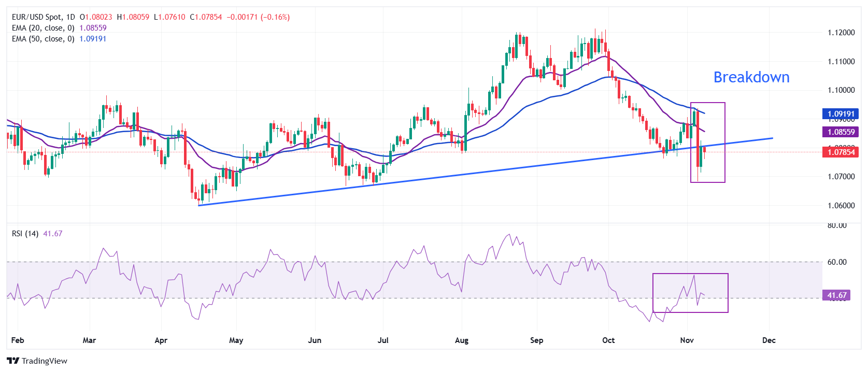Click the Dec label on time axis
The width and height of the screenshot is (868, 372).
pos(769,340)
